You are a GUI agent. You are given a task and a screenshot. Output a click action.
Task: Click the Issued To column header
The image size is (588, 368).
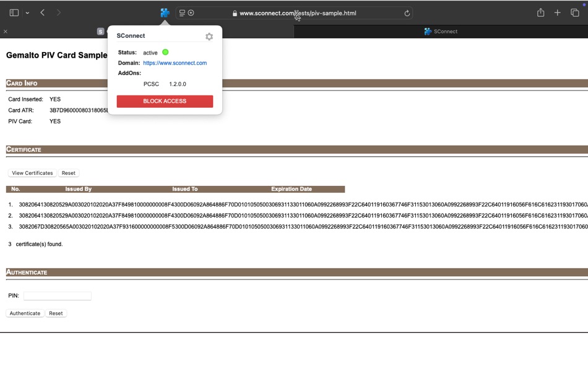pyautogui.click(x=185, y=189)
